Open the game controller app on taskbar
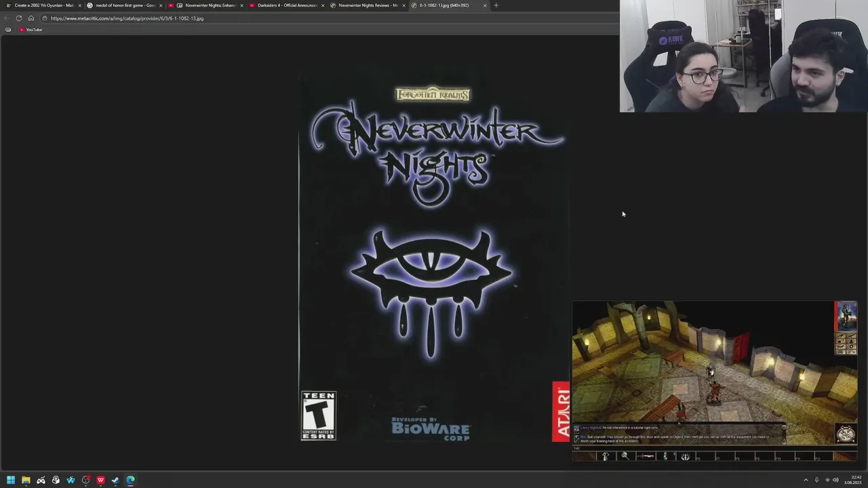The height and width of the screenshot is (488, 868). [x=41, y=480]
